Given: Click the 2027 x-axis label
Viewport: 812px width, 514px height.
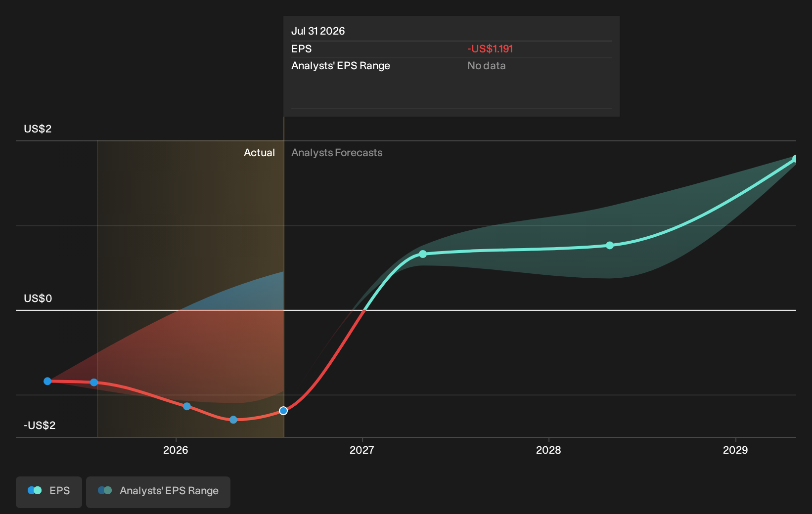Looking at the screenshot, I should click(x=362, y=450).
